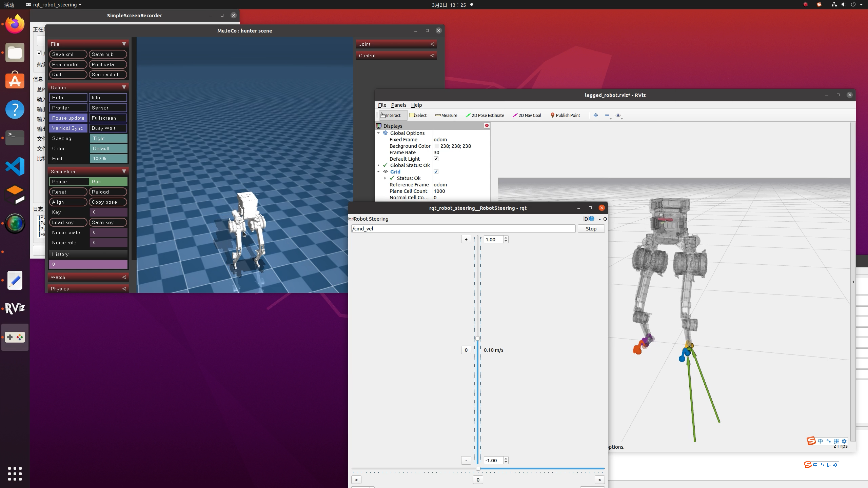The image size is (868, 488).
Task: Collapse the Global Options tree item
Action: (x=378, y=133)
